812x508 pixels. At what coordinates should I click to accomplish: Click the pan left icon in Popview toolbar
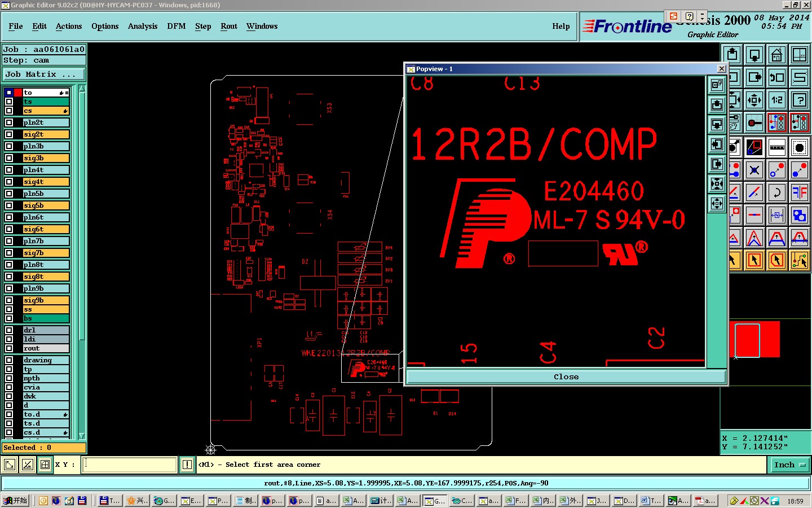pos(717,144)
